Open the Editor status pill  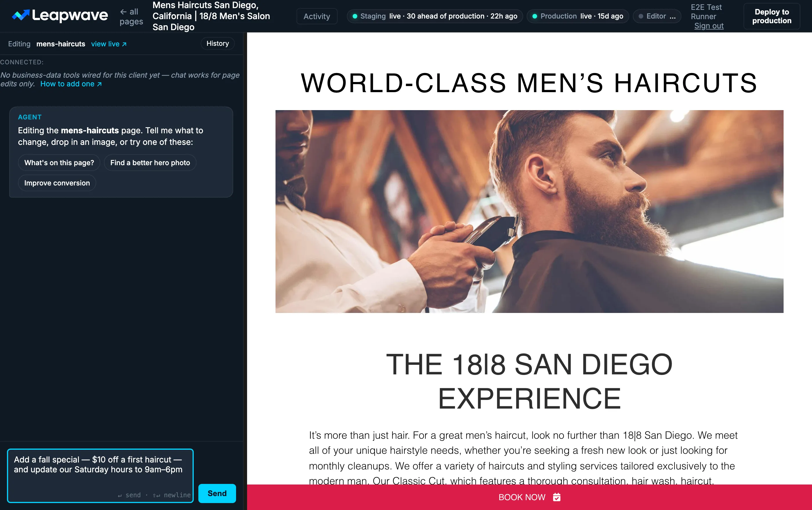point(657,16)
